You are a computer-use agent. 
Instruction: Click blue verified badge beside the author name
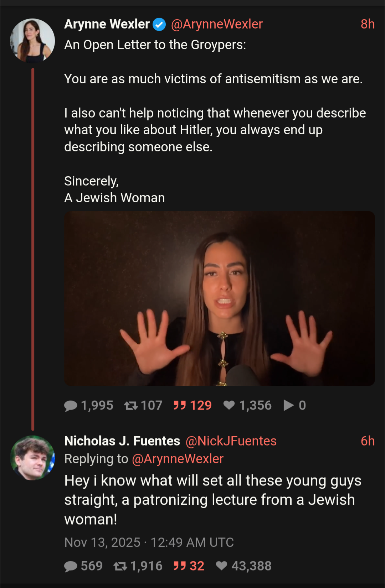tap(159, 25)
